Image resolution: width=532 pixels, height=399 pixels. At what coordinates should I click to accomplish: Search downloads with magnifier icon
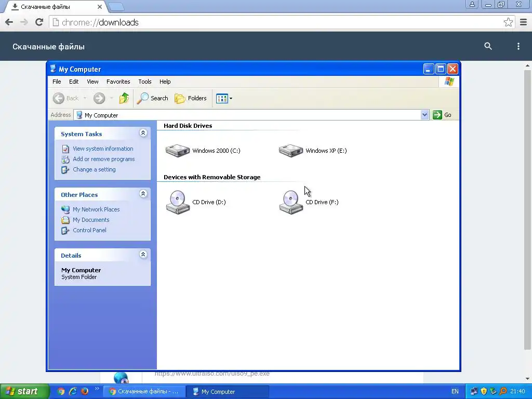(488, 46)
